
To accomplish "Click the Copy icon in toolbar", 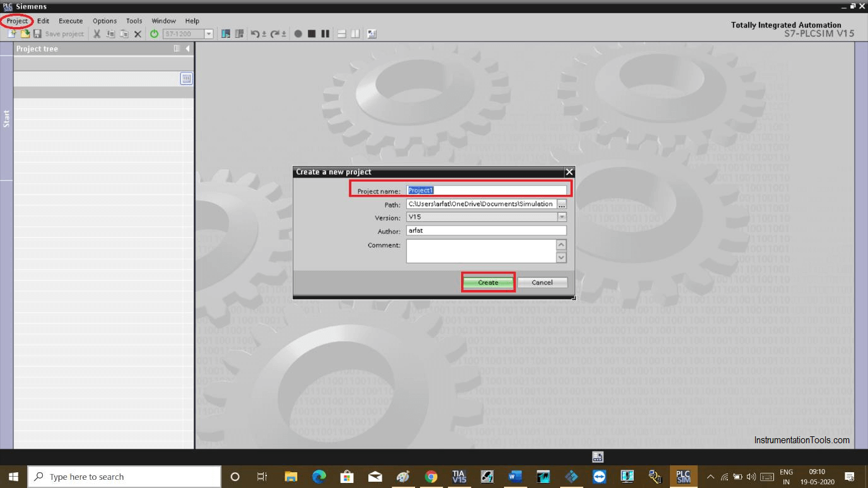I will [110, 34].
